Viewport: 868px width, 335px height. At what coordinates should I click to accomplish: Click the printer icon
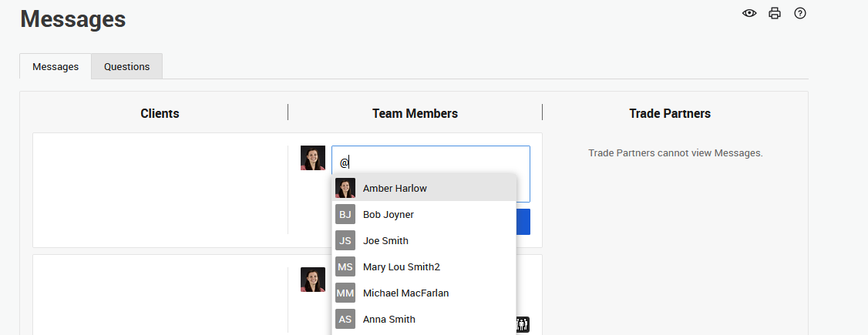point(775,13)
